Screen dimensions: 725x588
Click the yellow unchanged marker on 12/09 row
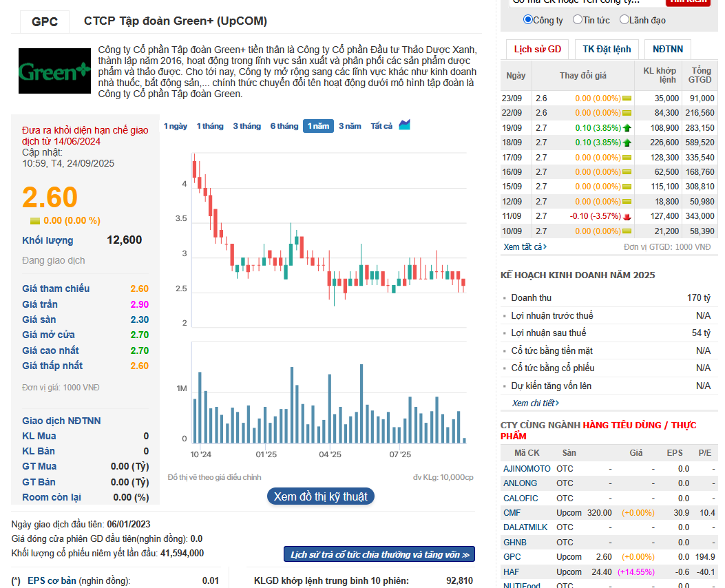point(627,202)
